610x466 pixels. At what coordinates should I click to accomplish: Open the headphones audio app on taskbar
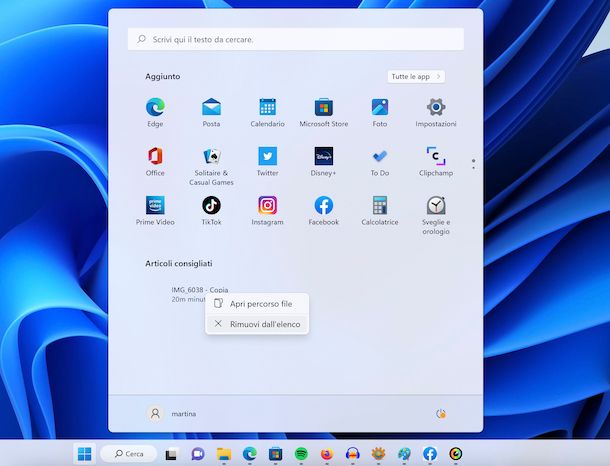tap(352, 454)
